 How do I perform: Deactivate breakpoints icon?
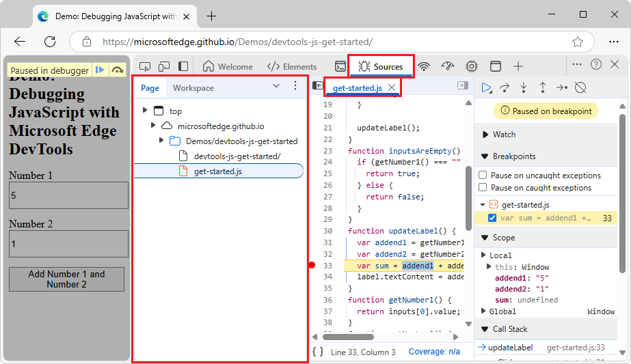point(580,87)
